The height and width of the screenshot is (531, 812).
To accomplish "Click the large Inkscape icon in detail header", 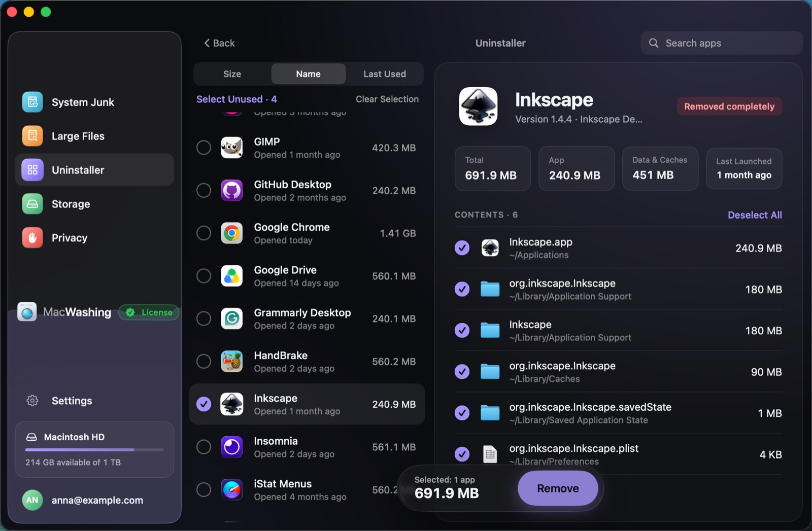I will [x=478, y=107].
